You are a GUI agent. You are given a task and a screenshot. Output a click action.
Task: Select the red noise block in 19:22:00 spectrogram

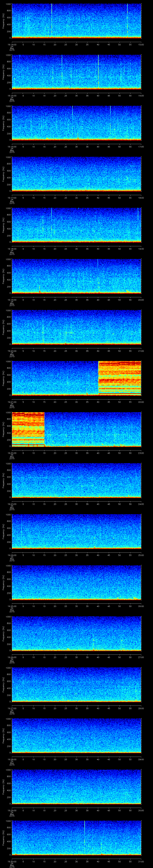click(28, 429)
